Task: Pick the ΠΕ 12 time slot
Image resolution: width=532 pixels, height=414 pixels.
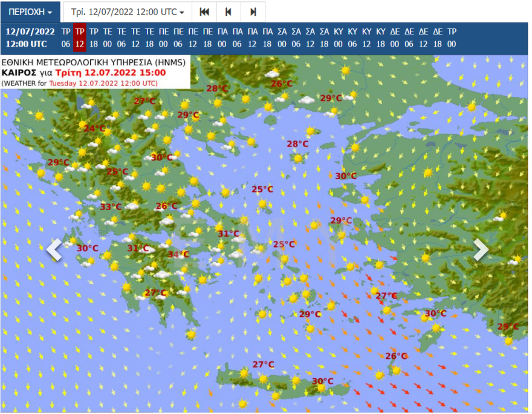Action: click(193, 38)
